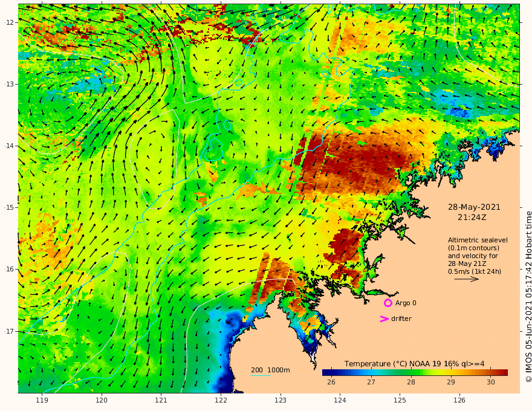Click the temperature color bar near 26
This screenshot has height=411, width=532.
[x=331, y=372]
